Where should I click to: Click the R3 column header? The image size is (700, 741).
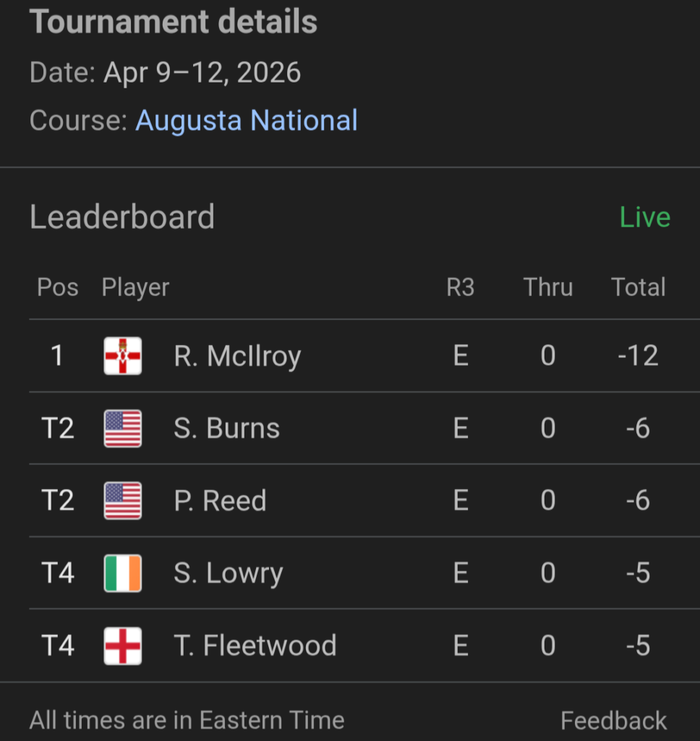coord(460,287)
